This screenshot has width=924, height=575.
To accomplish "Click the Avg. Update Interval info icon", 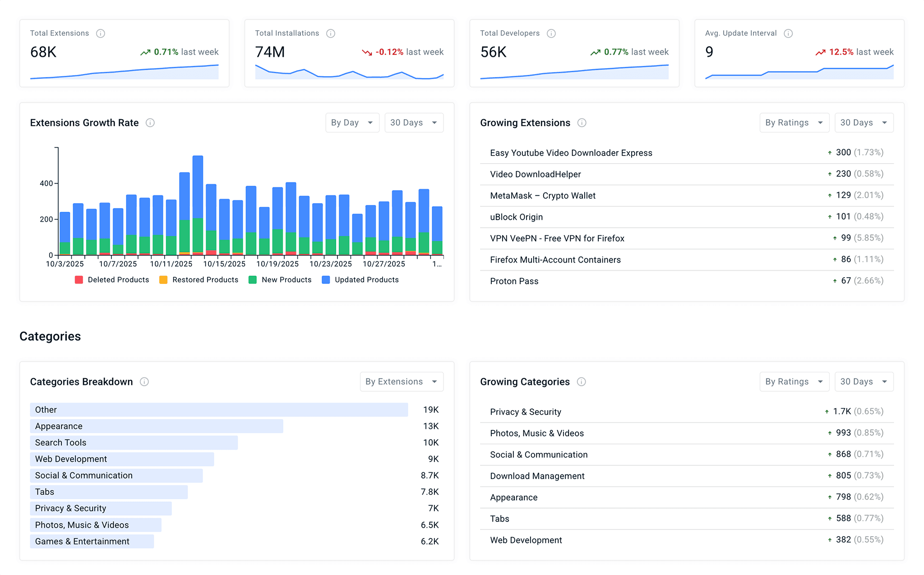I will pos(789,33).
